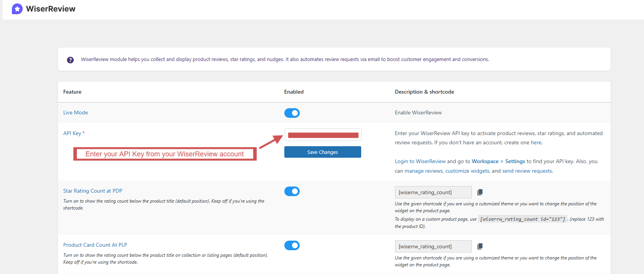644x274 pixels.
Task: Copy the PLP rating count shortcode
Action: [480, 246]
